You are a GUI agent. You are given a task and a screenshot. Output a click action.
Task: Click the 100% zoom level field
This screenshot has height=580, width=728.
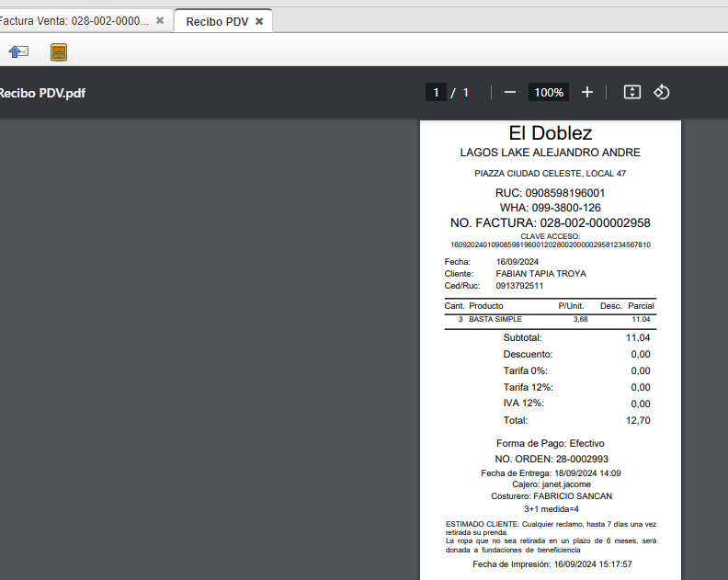click(549, 92)
